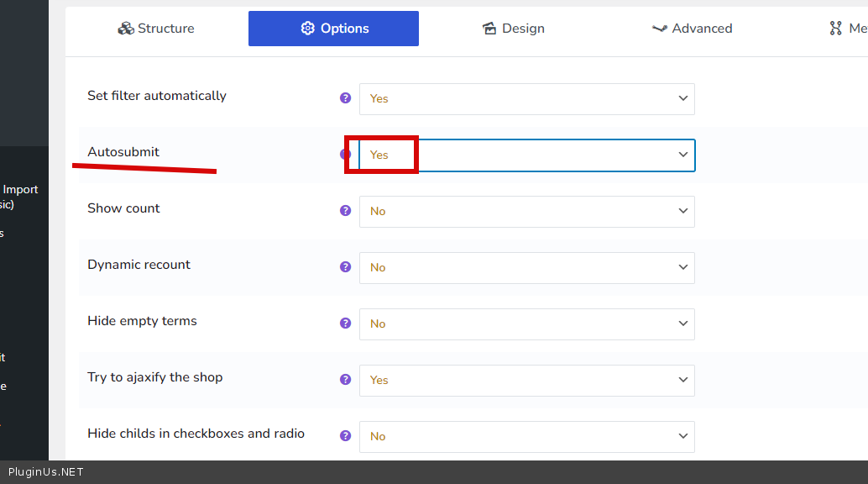Image resolution: width=868 pixels, height=484 pixels.
Task: Click help icon for Hide empty terms
Action: click(345, 324)
